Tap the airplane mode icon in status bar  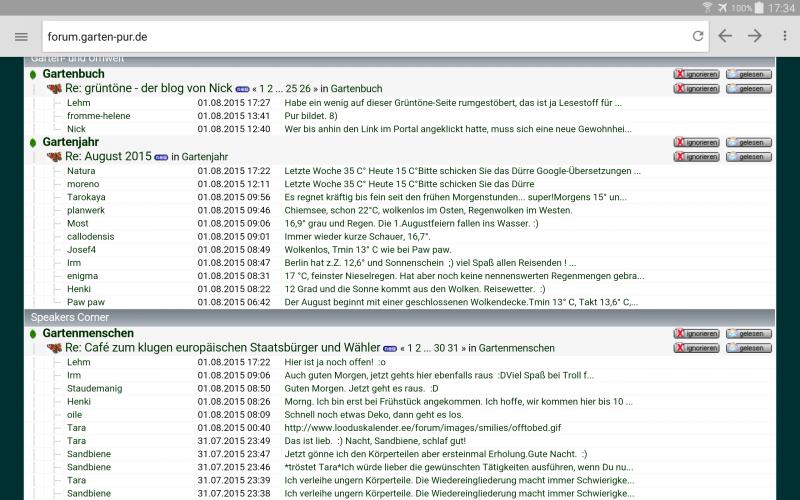pyautogui.click(x=721, y=8)
